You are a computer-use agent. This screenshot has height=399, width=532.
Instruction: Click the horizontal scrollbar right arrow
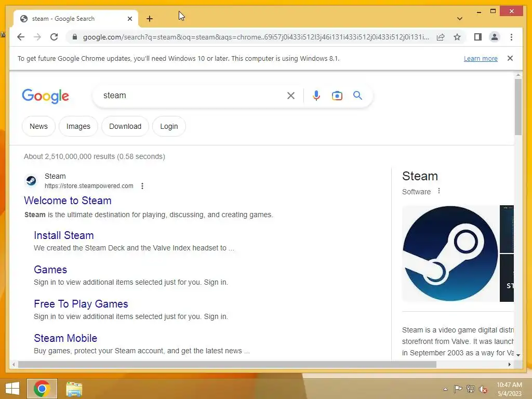(x=509, y=364)
